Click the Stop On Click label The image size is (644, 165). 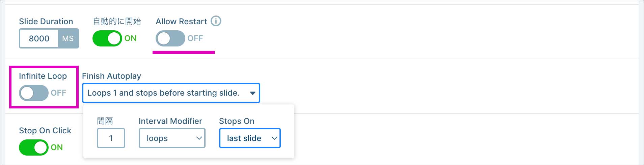[x=45, y=131]
